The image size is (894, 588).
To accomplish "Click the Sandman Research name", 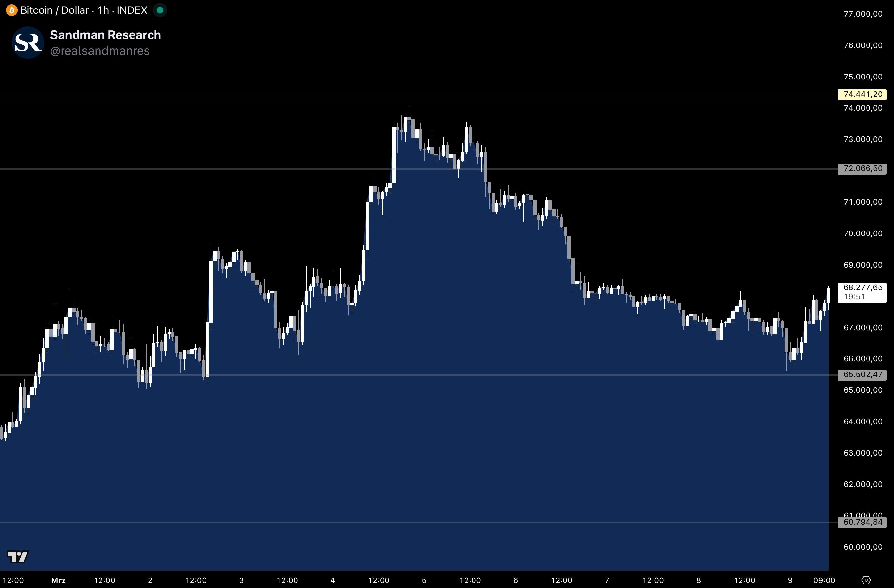I will [x=105, y=35].
